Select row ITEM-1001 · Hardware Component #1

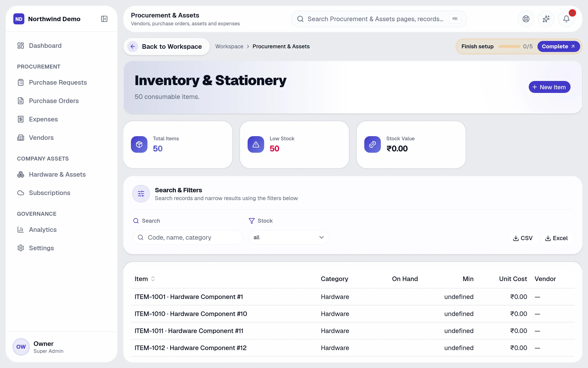coord(353,297)
